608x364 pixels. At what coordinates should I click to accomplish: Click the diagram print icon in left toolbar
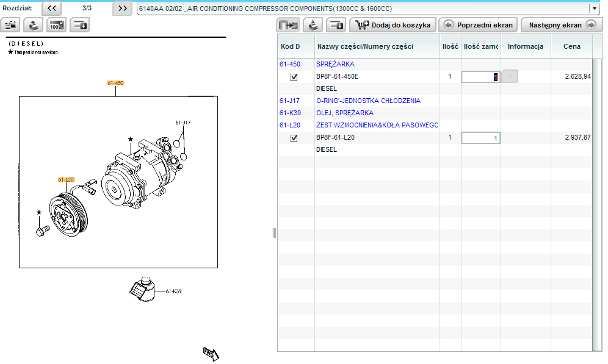pos(33,25)
